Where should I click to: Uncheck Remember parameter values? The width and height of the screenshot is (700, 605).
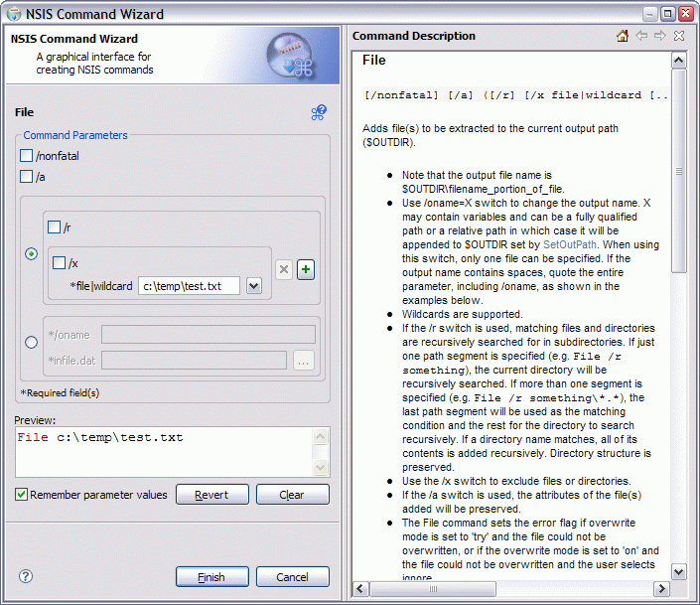click(21, 494)
